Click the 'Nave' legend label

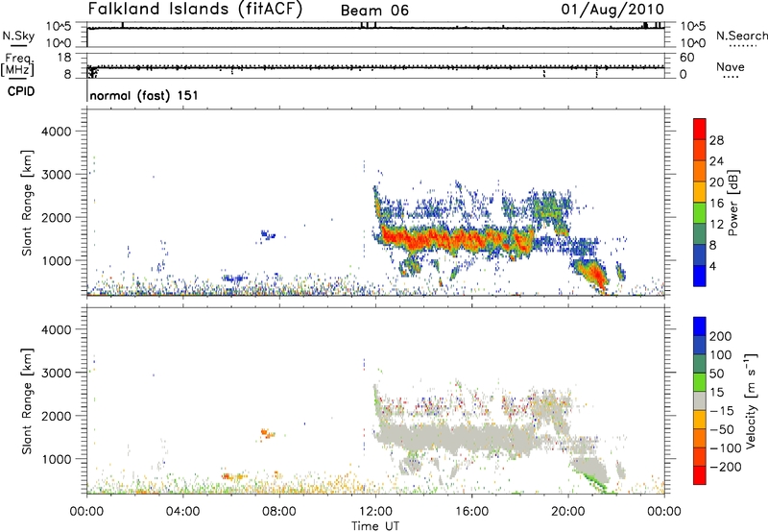[731, 66]
